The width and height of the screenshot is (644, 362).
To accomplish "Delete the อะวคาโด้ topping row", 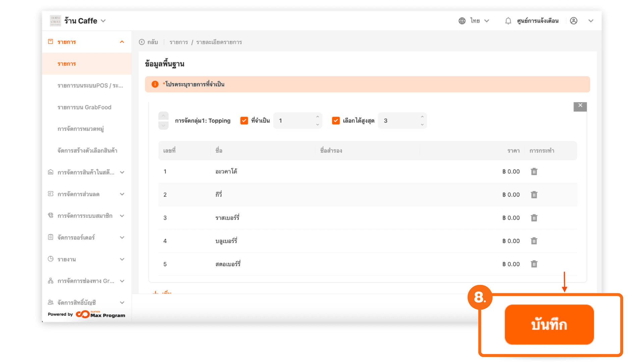I will (534, 172).
